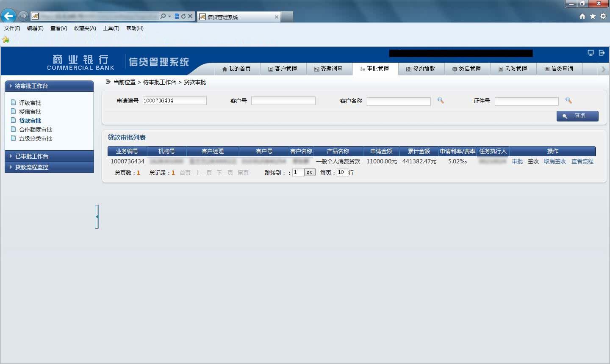Open 评级审批 in sidebar
This screenshot has width=610, height=364.
[x=30, y=103]
